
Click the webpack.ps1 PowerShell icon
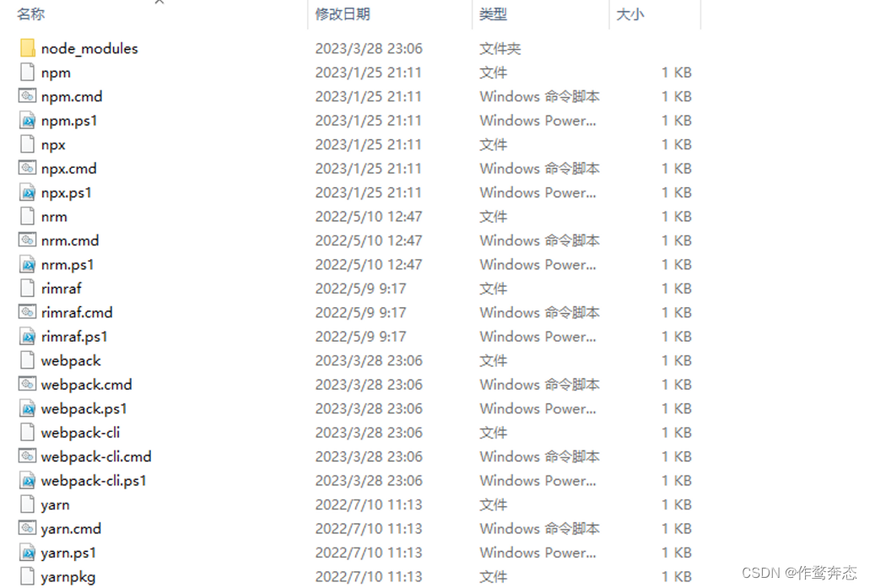pyautogui.click(x=27, y=409)
